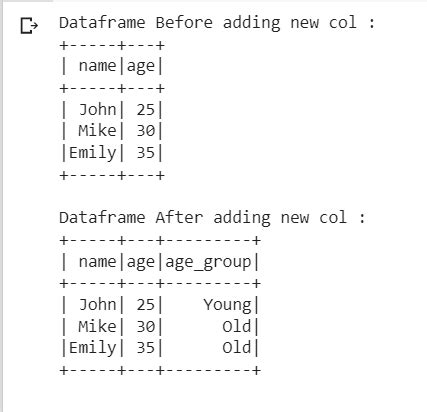The image size is (427, 412).
Task: Click 'age' header in the Before table
Action: tap(141, 67)
